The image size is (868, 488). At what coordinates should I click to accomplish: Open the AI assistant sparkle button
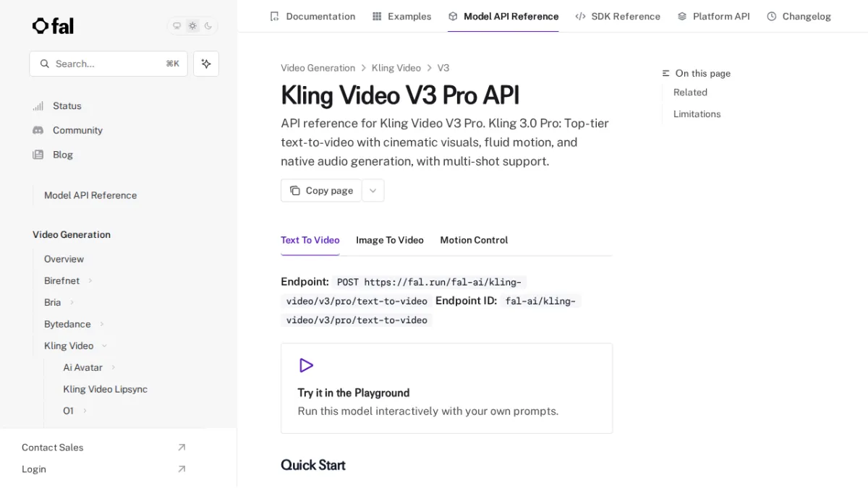(x=206, y=64)
